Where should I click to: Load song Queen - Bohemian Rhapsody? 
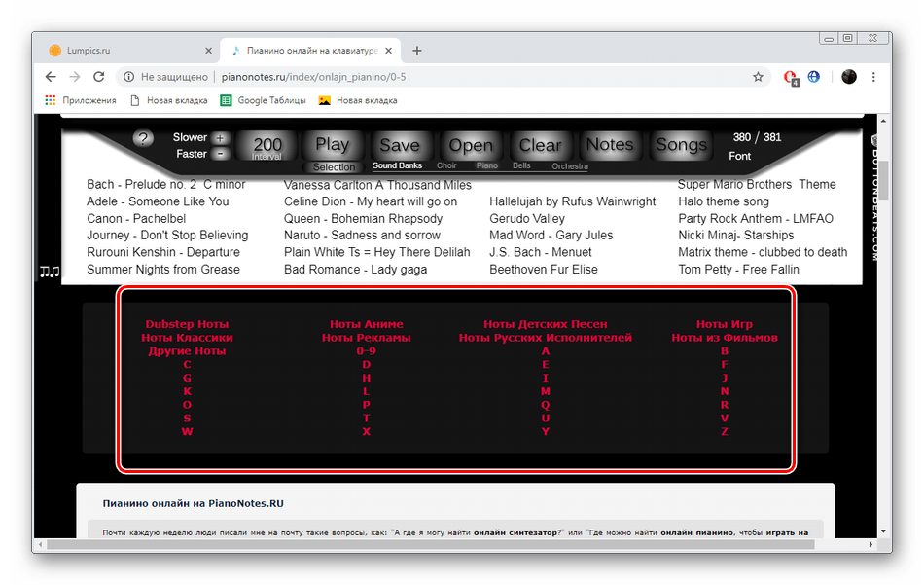[x=363, y=219]
